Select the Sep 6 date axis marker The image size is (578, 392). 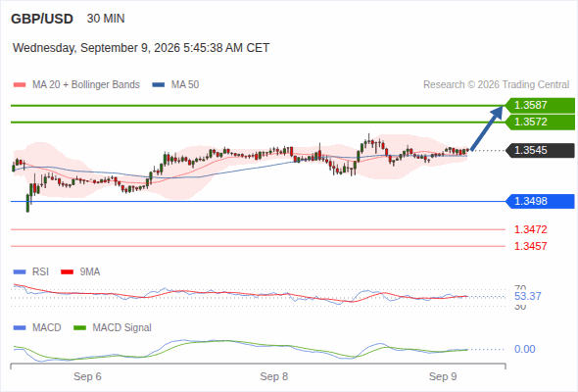tap(87, 377)
